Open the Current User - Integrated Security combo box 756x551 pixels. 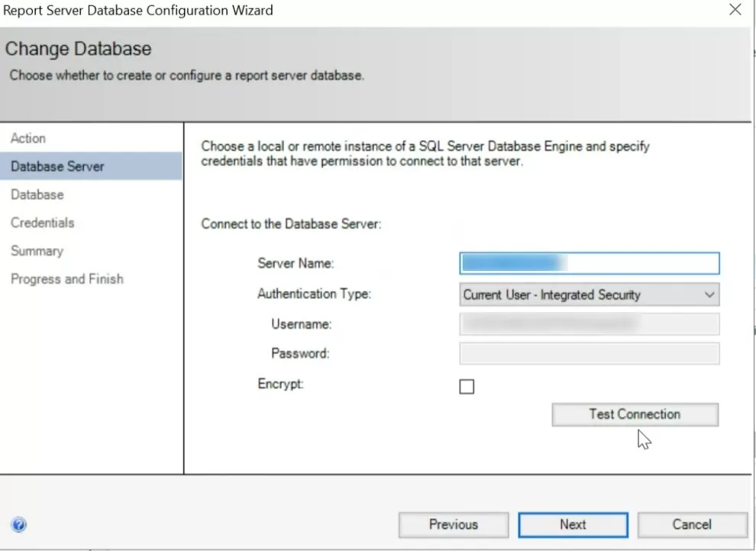coord(588,295)
